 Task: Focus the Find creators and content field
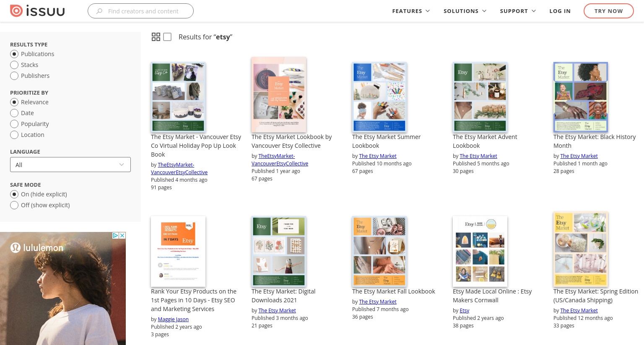(140, 11)
